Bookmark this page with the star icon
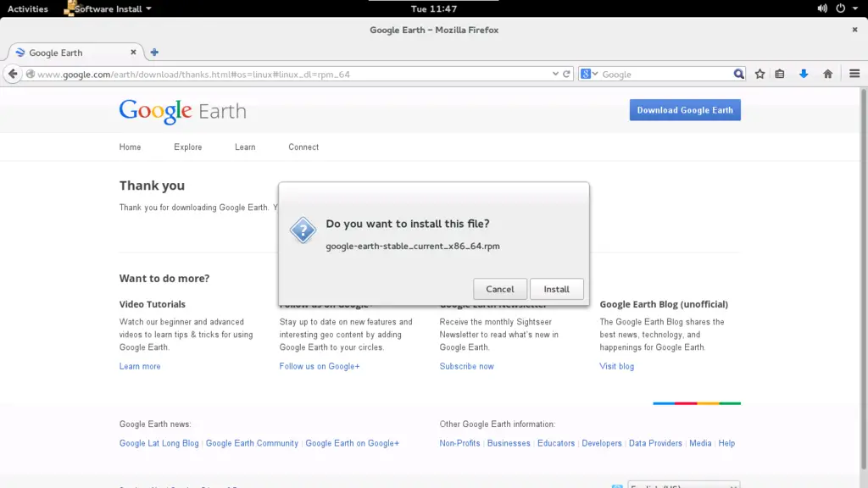 [x=760, y=75]
